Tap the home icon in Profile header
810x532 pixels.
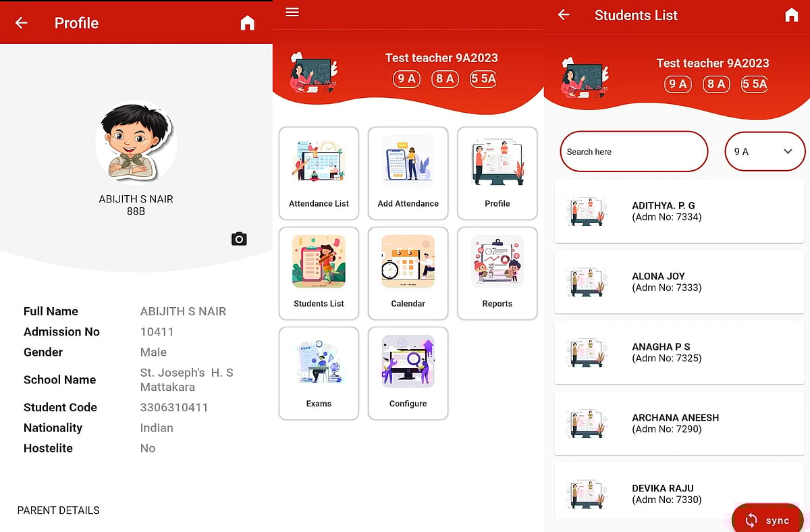248,24
